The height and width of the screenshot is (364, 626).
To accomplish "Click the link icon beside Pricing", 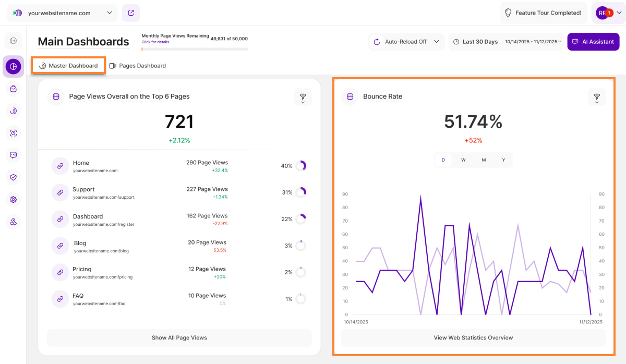I will 61,272.
